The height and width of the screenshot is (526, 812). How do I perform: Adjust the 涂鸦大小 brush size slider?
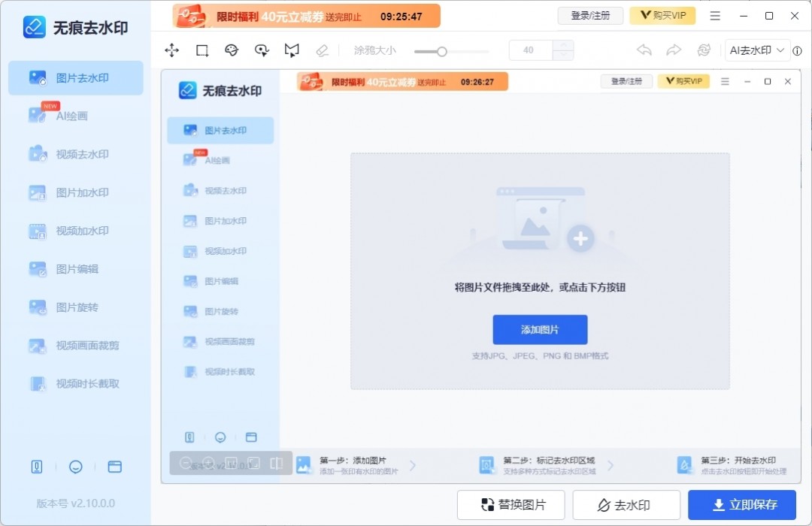pyautogui.click(x=441, y=51)
